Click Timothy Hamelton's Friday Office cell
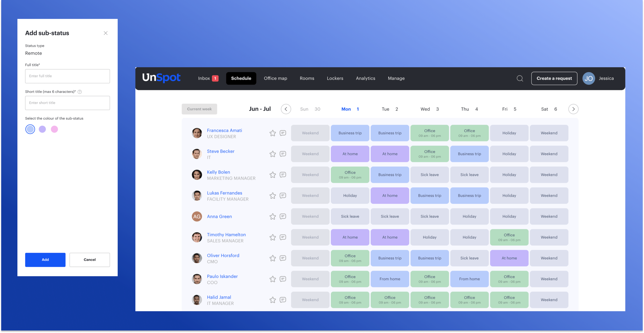 coord(509,237)
